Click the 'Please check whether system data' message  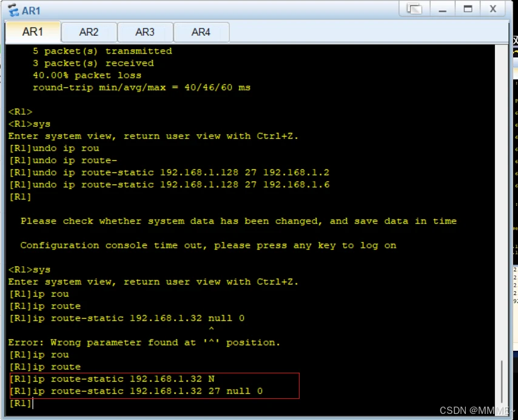pyautogui.click(x=238, y=222)
